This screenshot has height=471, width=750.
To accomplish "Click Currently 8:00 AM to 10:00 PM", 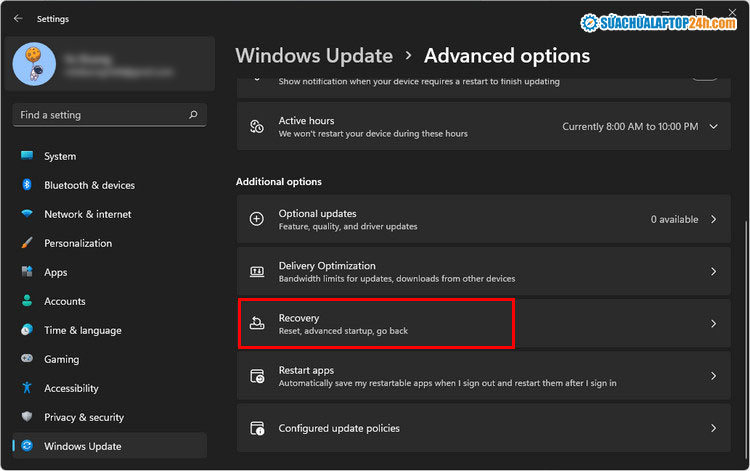I will (x=630, y=127).
